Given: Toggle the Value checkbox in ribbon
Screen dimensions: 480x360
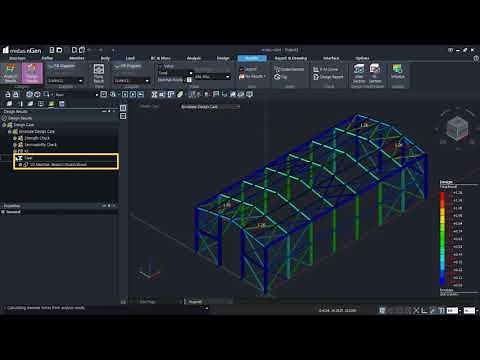Looking at the screenshot, I should pyautogui.click(x=160, y=66).
